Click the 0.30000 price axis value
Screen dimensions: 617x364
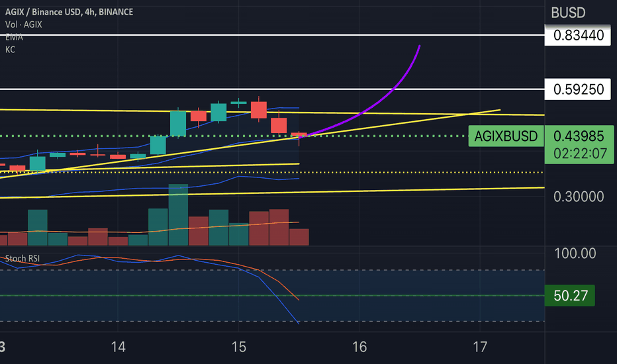579,197
